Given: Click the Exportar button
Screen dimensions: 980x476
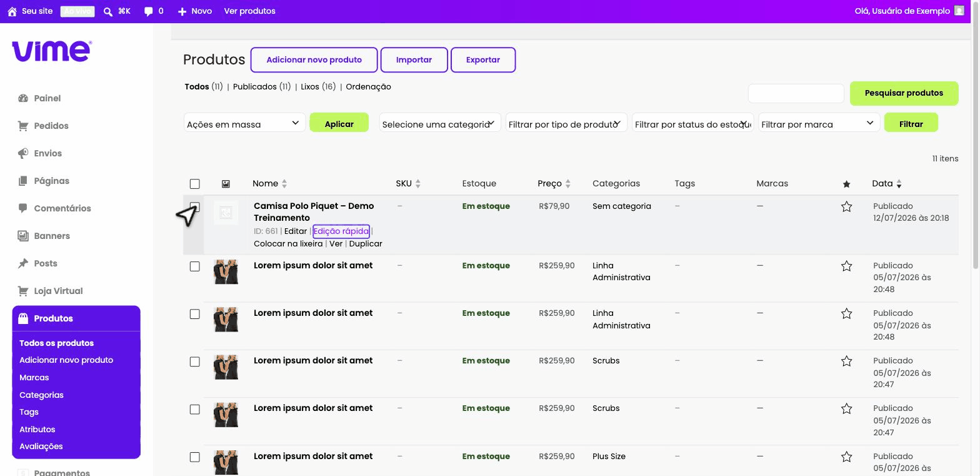Looking at the screenshot, I should click(x=483, y=60).
